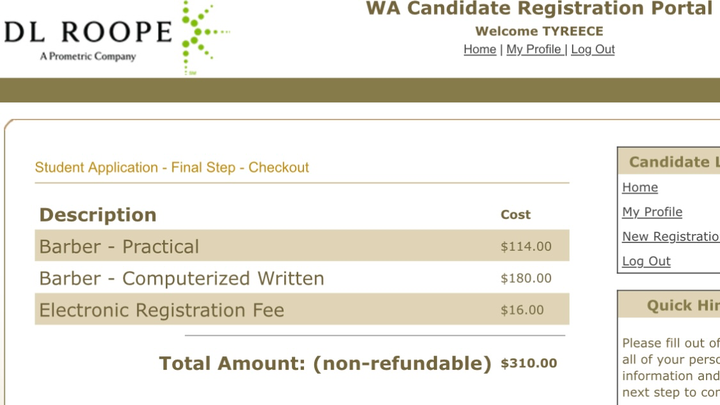
Task: Select the Electronic Registration Fee row
Action: tap(302, 309)
